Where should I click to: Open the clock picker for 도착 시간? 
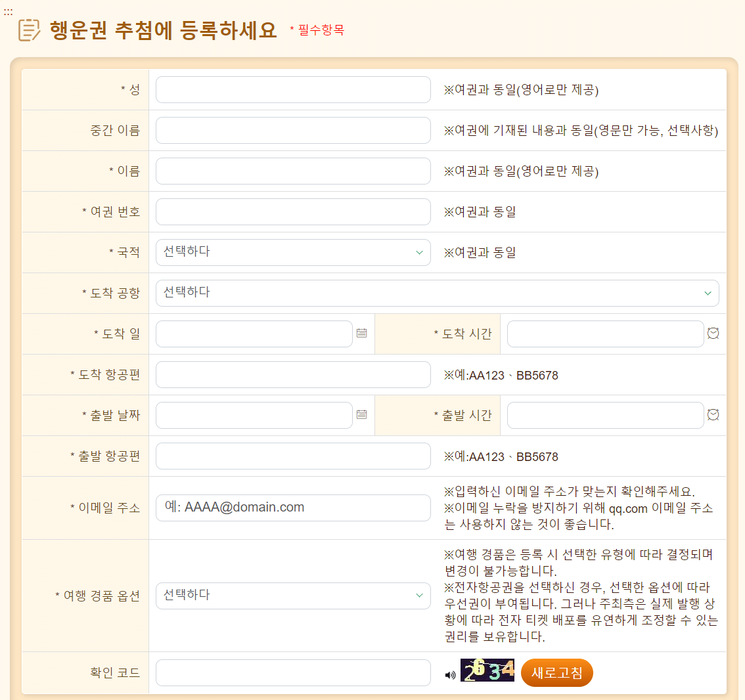[713, 334]
